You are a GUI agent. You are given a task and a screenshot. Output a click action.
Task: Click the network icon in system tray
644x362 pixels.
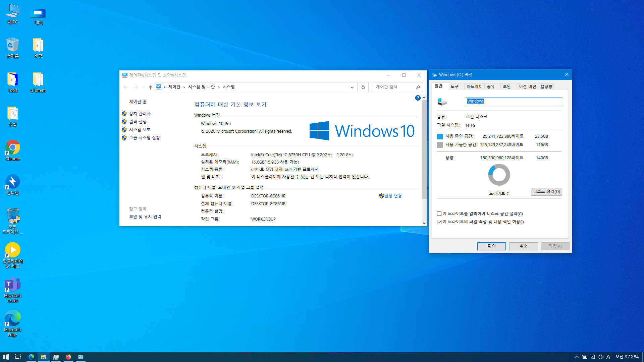593,357
